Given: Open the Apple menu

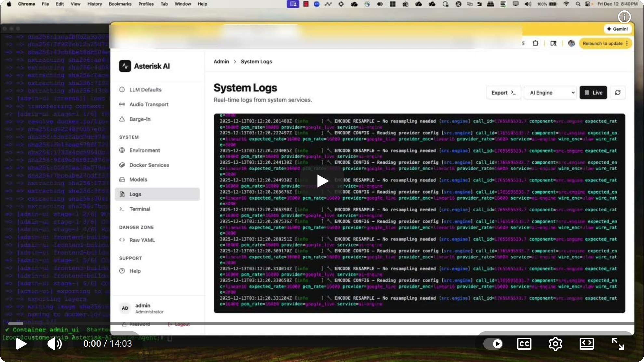Looking at the screenshot, I should coord(9,4).
